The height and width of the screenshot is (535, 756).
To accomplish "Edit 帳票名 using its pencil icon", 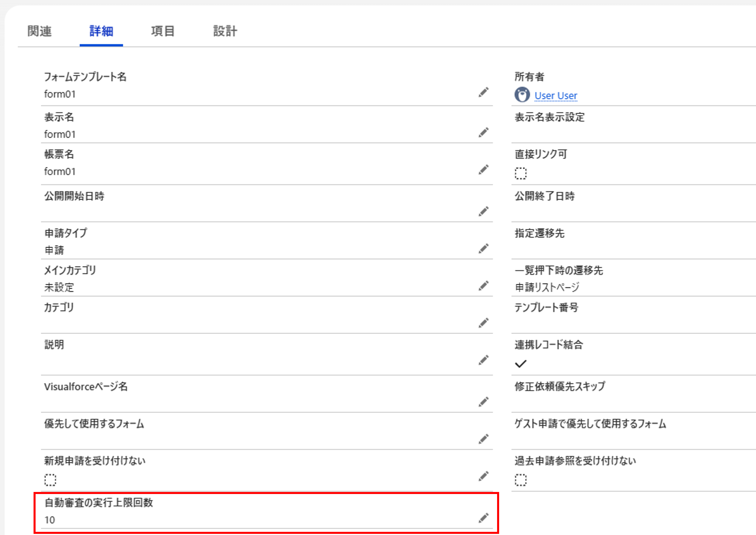I will coord(483,170).
